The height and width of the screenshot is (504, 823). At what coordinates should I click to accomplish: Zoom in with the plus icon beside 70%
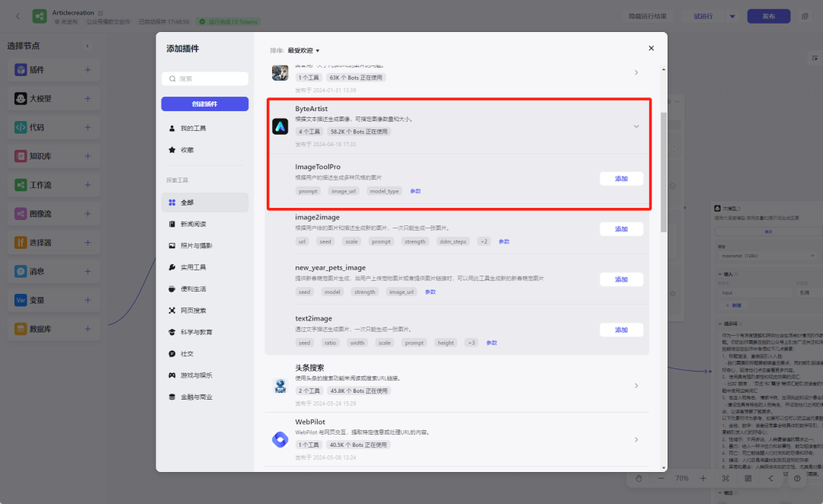coord(703,478)
